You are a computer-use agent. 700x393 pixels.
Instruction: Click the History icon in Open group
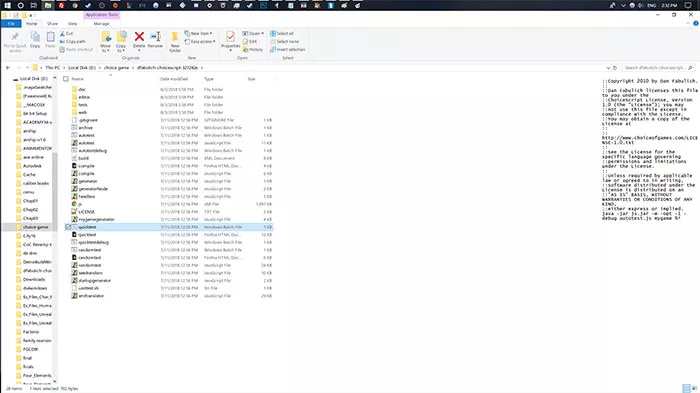click(x=245, y=50)
